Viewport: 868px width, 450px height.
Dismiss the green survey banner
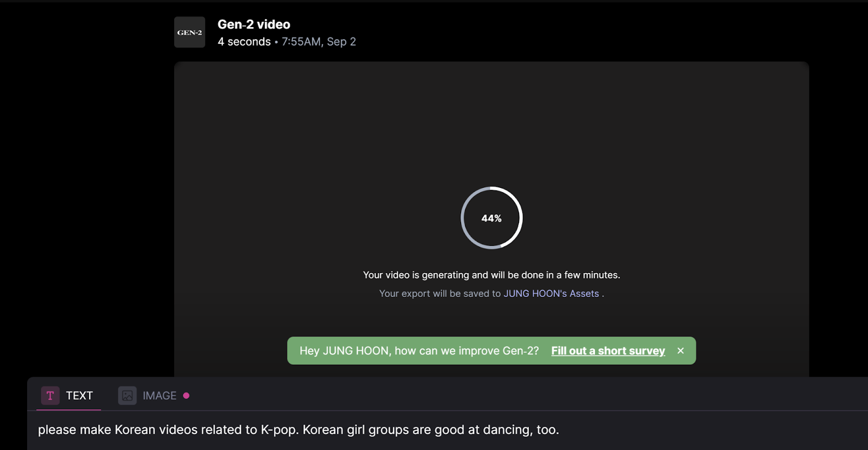tap(680, 351)
